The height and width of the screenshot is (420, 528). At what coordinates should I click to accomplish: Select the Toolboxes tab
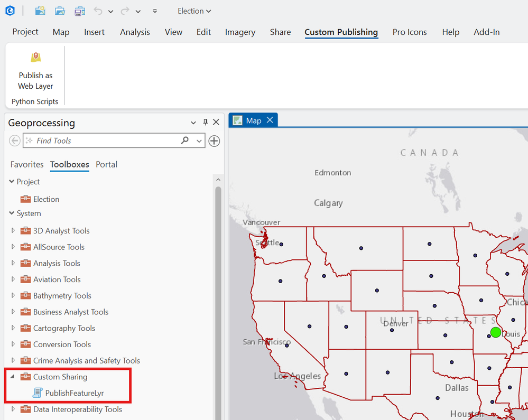(69, 164)
